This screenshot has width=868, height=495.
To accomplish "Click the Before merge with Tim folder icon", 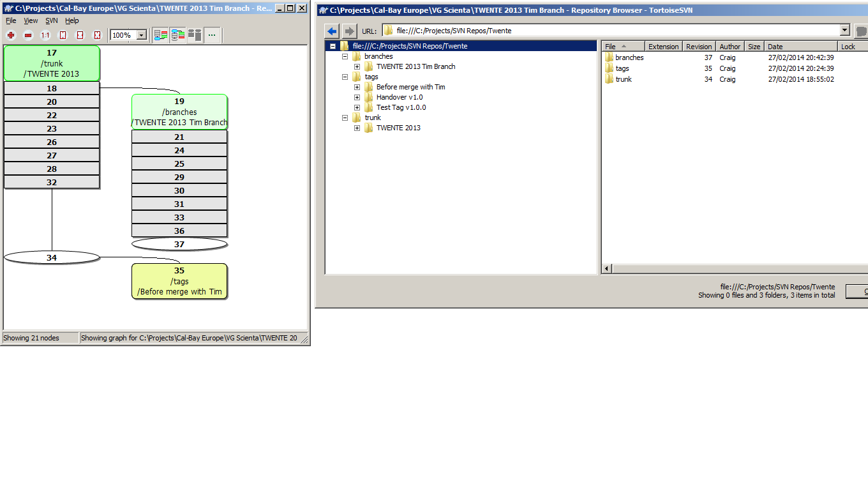I will pyautogui.click(x=369, y=87).
